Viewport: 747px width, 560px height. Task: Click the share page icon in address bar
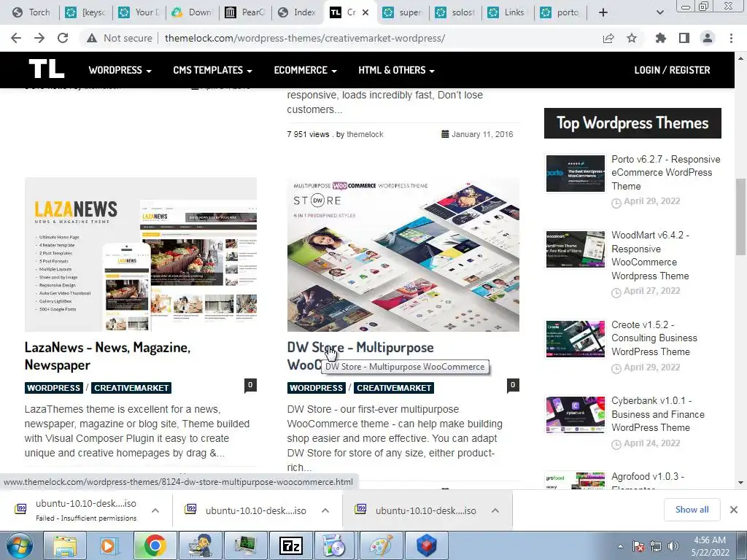point(608,38)
